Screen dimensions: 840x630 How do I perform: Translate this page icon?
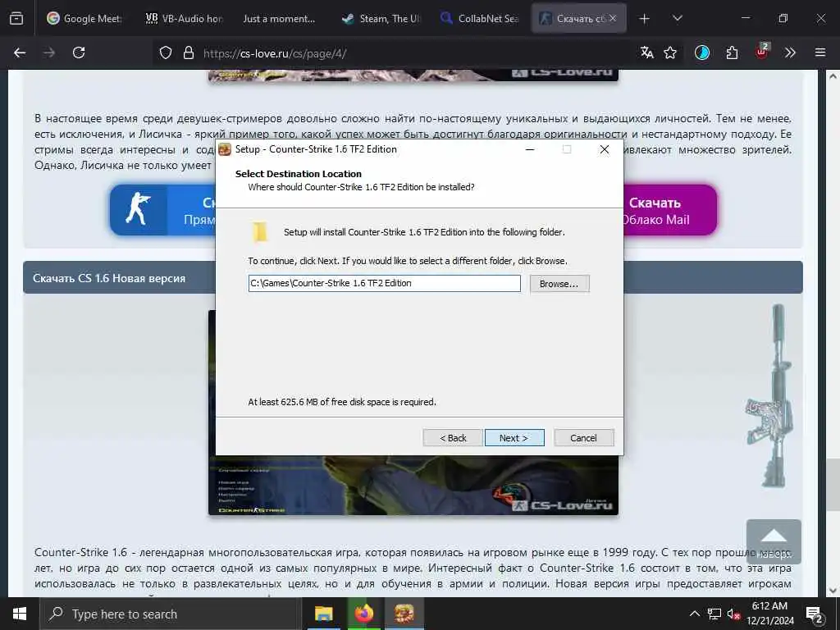point(647,52)
